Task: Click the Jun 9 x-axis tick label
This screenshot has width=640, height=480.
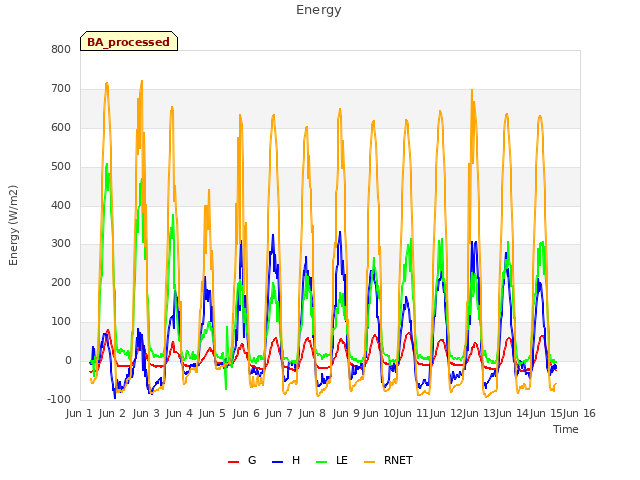Action: [x=346, y=413]
